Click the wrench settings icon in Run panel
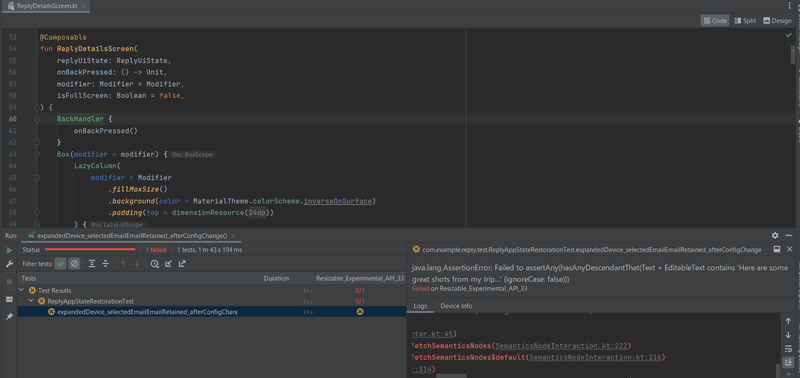The image size is (800, 378). pyautogui.click(x=9, y=264)
